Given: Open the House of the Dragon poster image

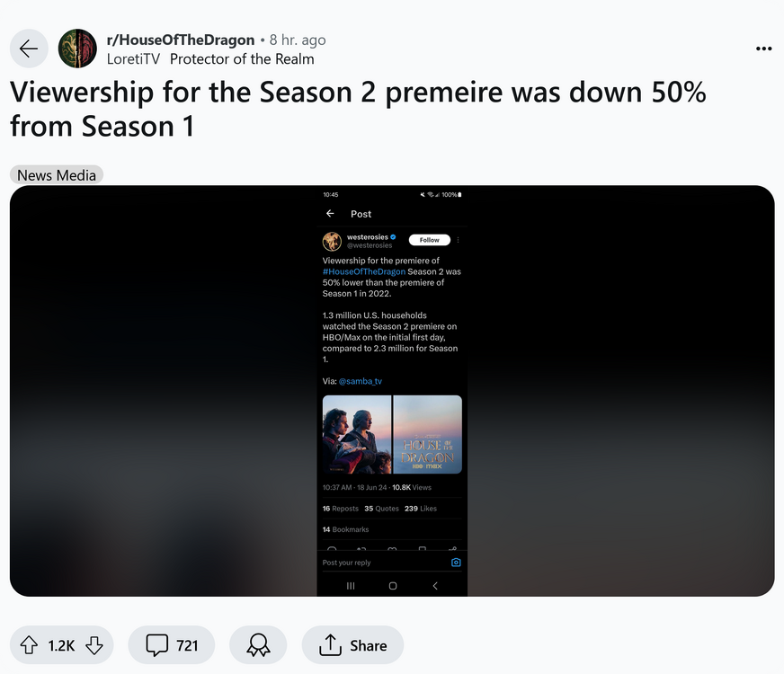Looking at the screenshot, I should pos(427,434).
